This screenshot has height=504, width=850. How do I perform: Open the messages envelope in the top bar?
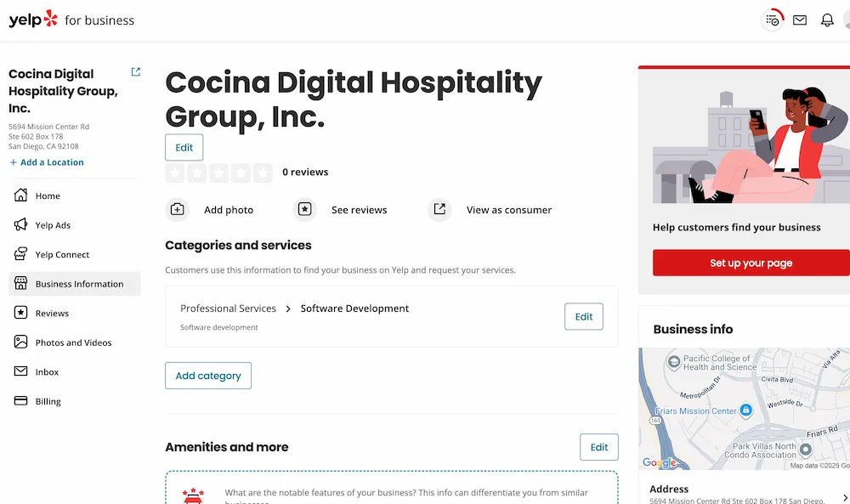pos(800,20)
